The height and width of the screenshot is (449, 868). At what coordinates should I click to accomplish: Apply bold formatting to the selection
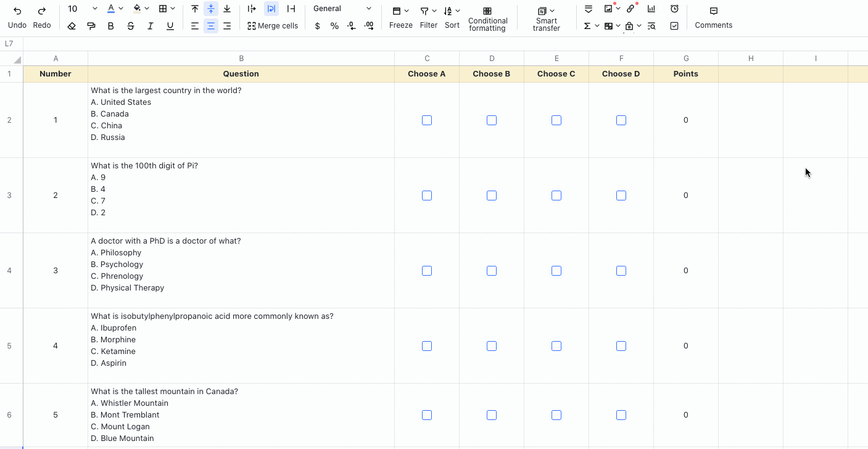pyautogui.click(x=110, y=25)
